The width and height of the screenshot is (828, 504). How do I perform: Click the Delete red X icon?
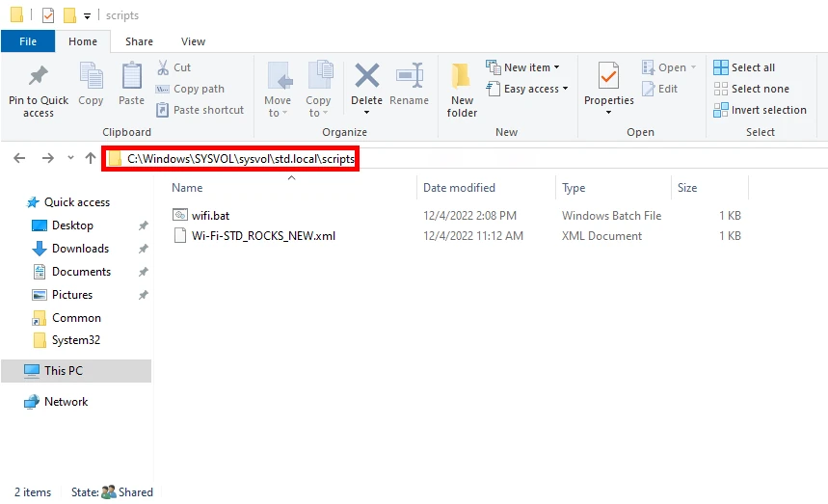point(366,75)
